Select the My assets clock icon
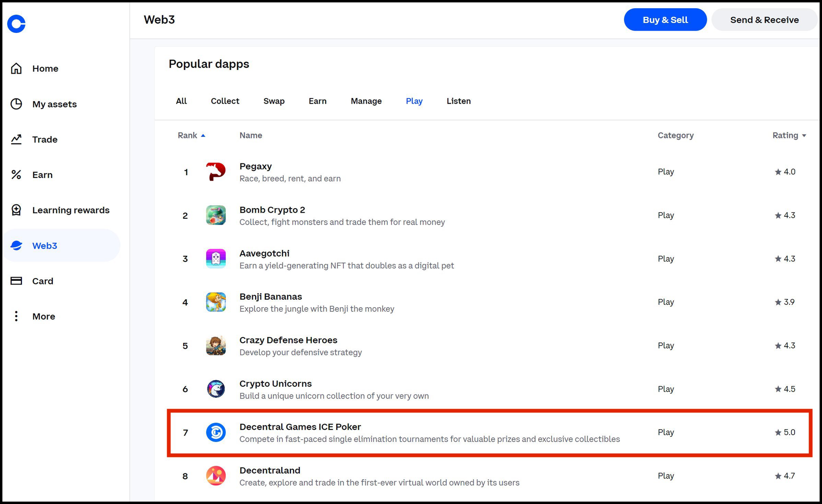 16,104
